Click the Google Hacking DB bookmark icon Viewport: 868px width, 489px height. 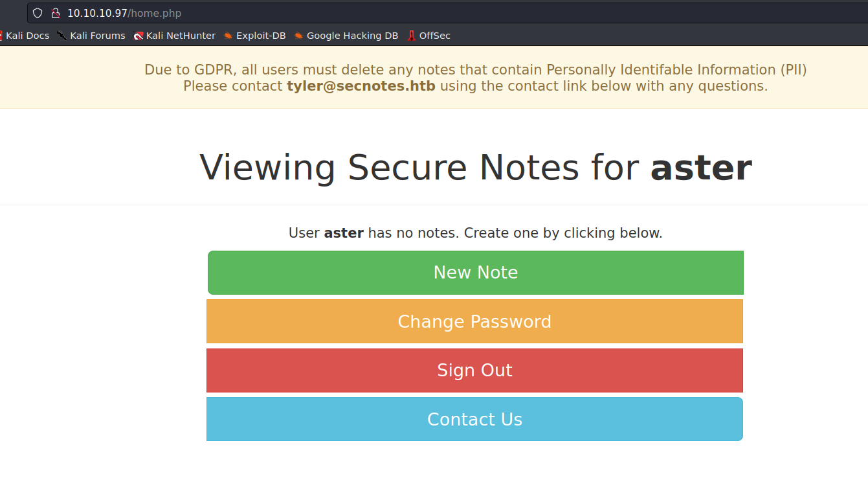(298, 36)
